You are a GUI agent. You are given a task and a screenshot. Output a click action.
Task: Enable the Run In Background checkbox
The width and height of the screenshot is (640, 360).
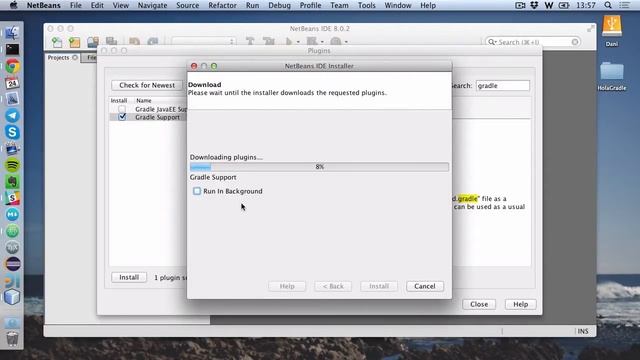[197, 191]
